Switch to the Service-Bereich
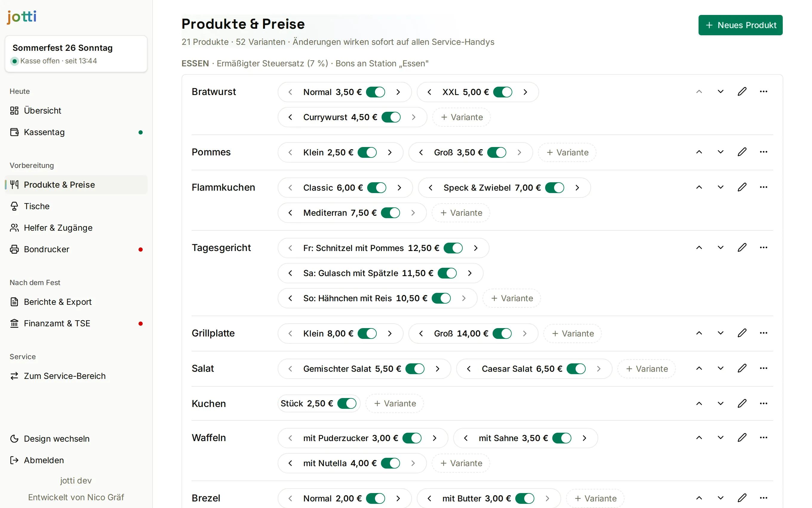812x508 pixels. (x=76, y=376)
